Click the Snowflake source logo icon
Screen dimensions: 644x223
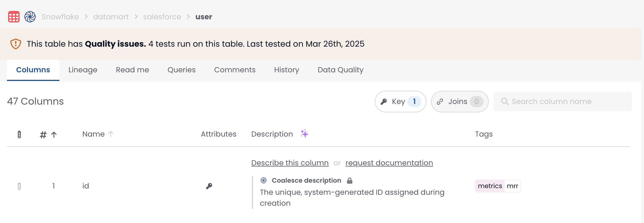pos(30,17)
